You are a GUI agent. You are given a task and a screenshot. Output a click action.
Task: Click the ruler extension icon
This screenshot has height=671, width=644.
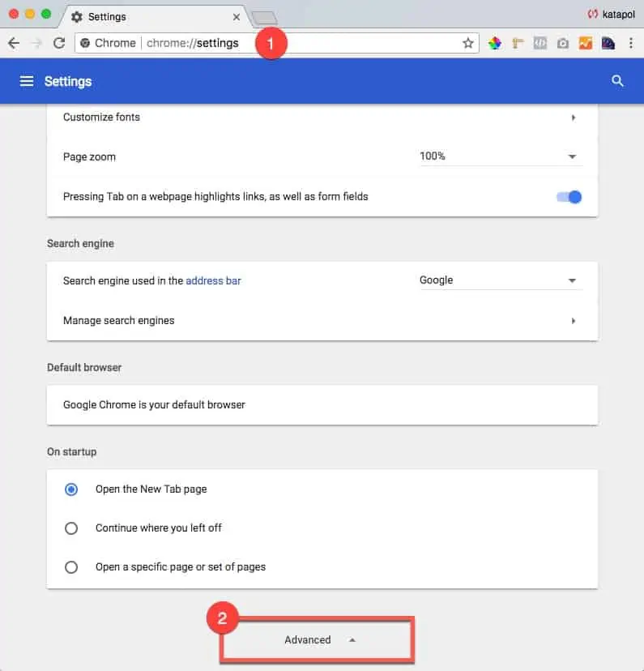pos(518,43)
